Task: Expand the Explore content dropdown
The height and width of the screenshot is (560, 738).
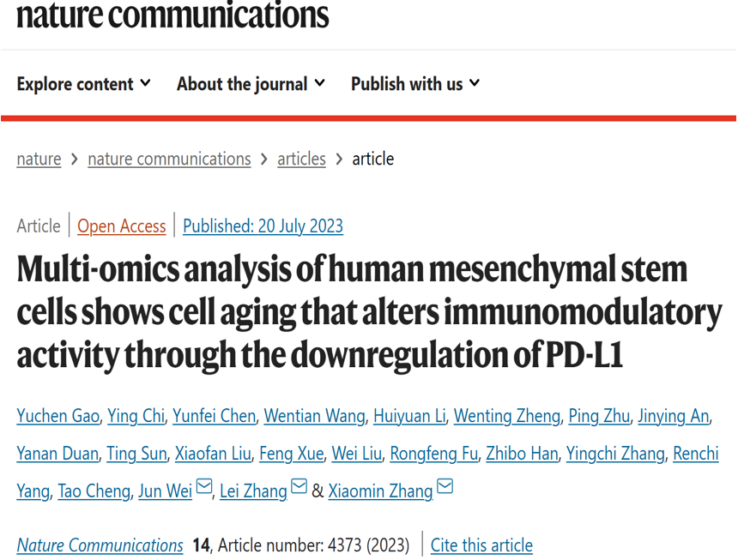Action: 84,84
